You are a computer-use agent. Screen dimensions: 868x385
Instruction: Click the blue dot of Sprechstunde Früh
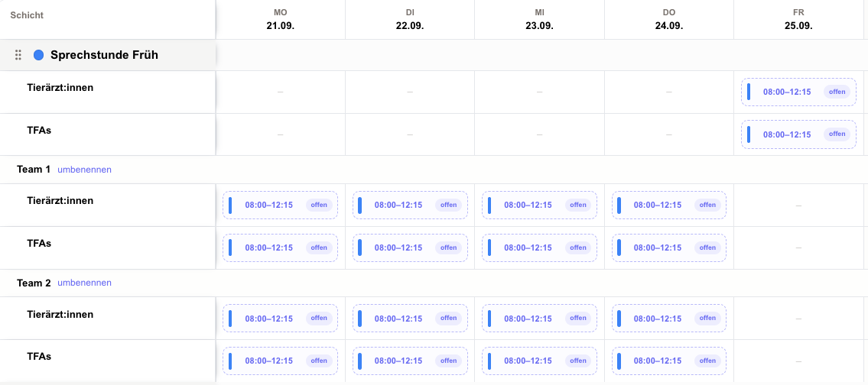[39, 55]
